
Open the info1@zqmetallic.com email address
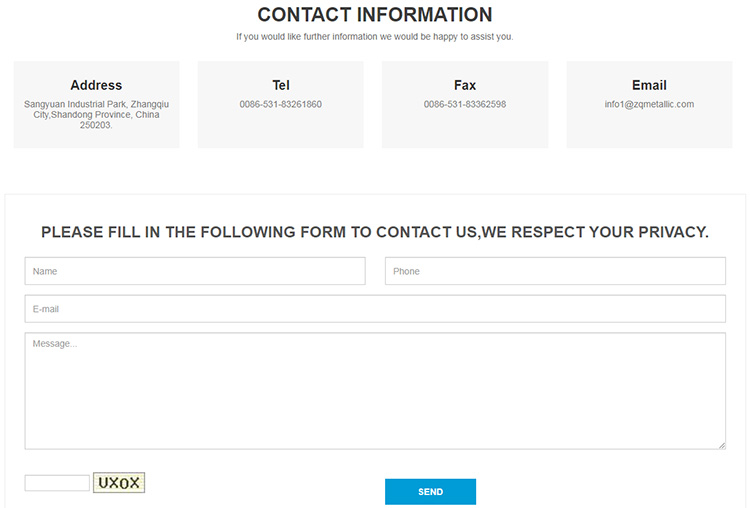coord(649,104)
